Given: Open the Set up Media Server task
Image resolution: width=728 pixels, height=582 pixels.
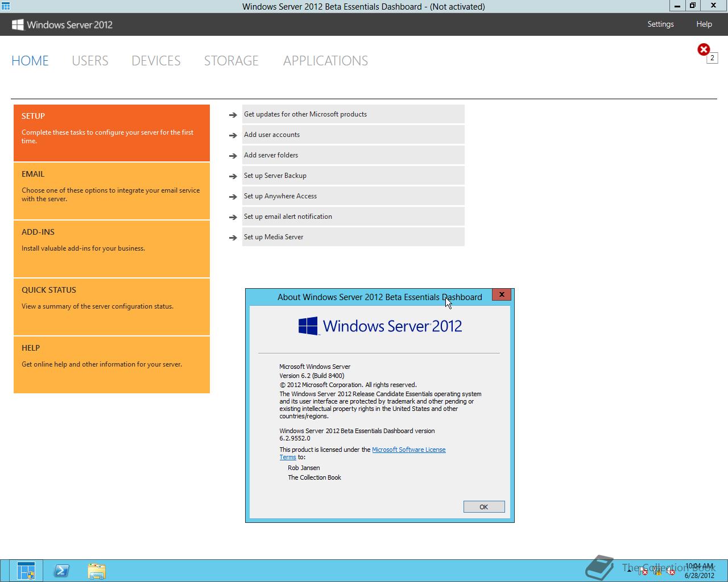Looking at the screenshot, I should coord(353,237).
